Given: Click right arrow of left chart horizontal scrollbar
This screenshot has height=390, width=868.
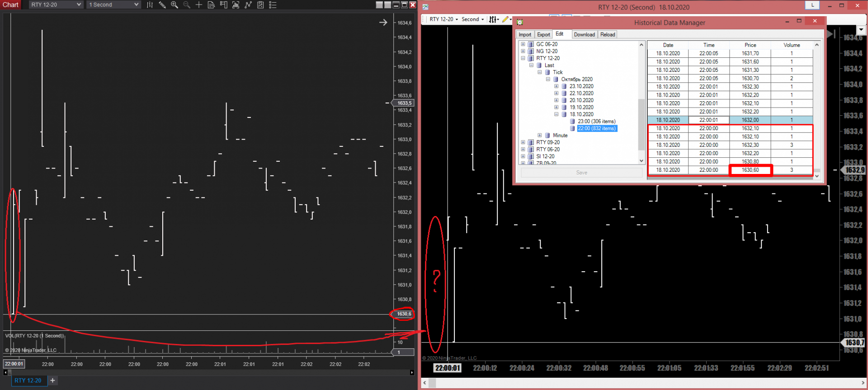Looking at the screenshot, I should 412,372.
